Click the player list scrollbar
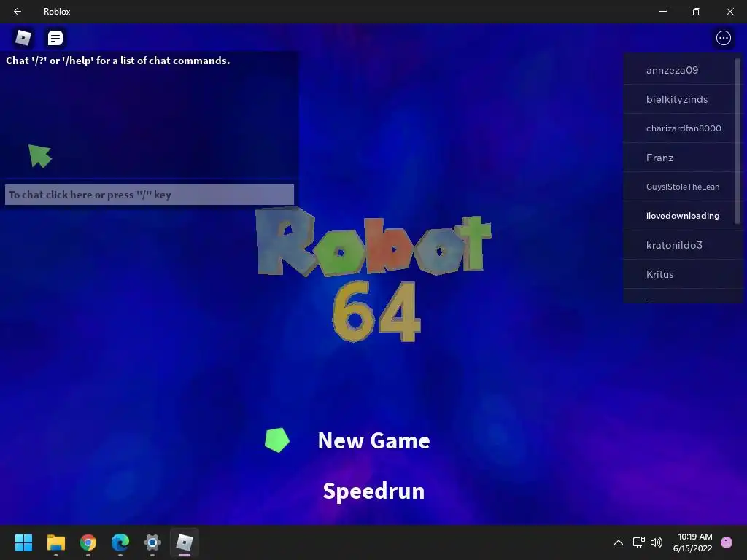Viewport: 747px width, 560px height. click(x=738, y=141)
